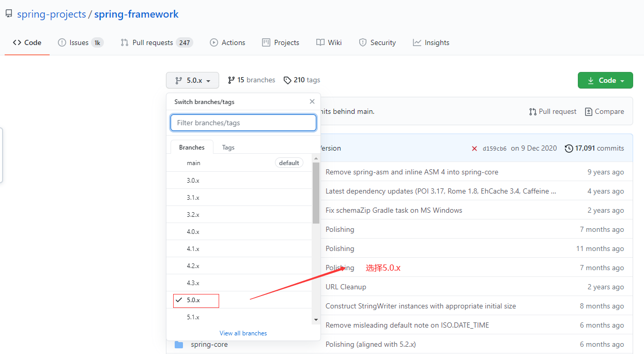Open the green Code download dropdown
Screen dimensions: 644x354
605,80
